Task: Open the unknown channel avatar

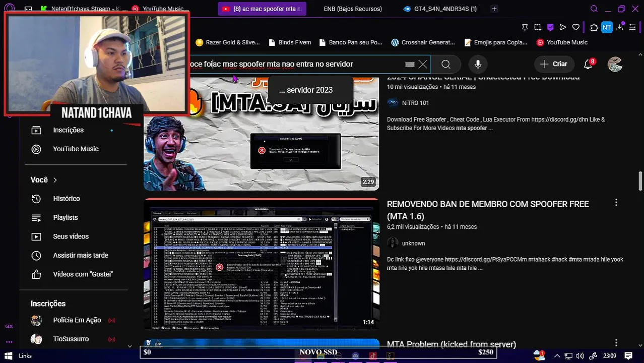Action: 393,243
